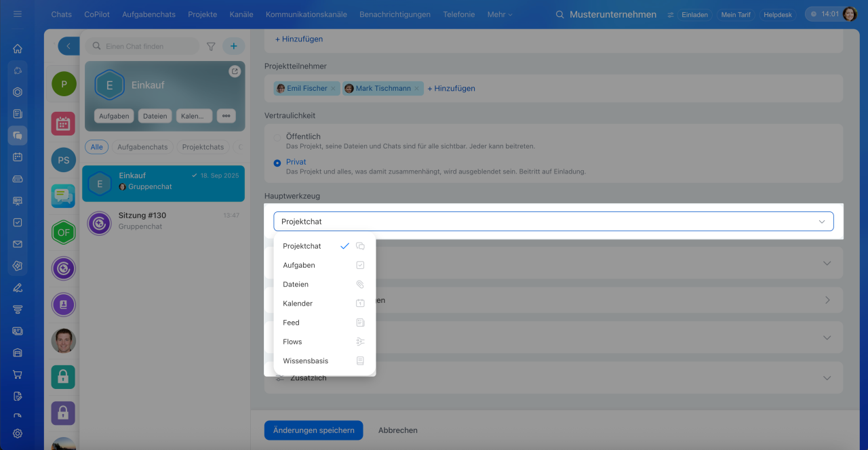Focus the Einen Chat finden search field

142,46
